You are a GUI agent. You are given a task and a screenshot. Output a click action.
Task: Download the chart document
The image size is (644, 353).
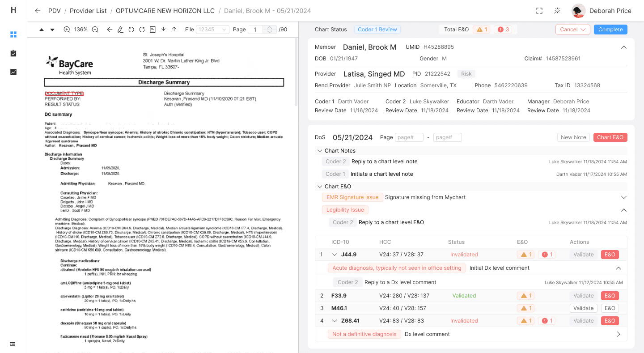[163, 30]
